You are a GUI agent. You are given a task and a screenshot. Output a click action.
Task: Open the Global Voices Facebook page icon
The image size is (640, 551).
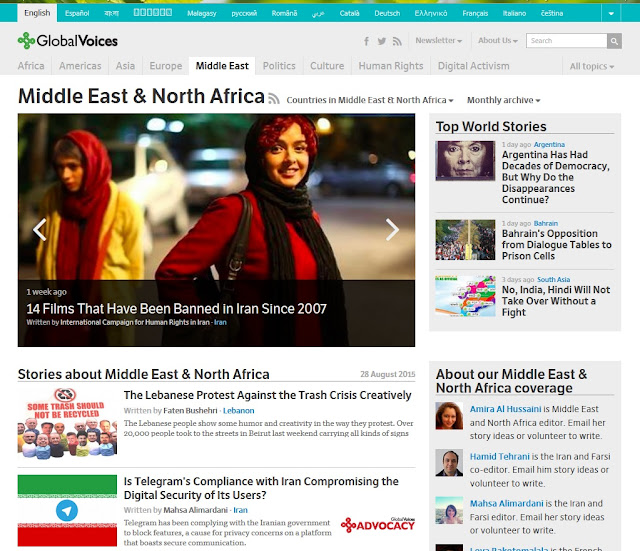click(367, 41)
